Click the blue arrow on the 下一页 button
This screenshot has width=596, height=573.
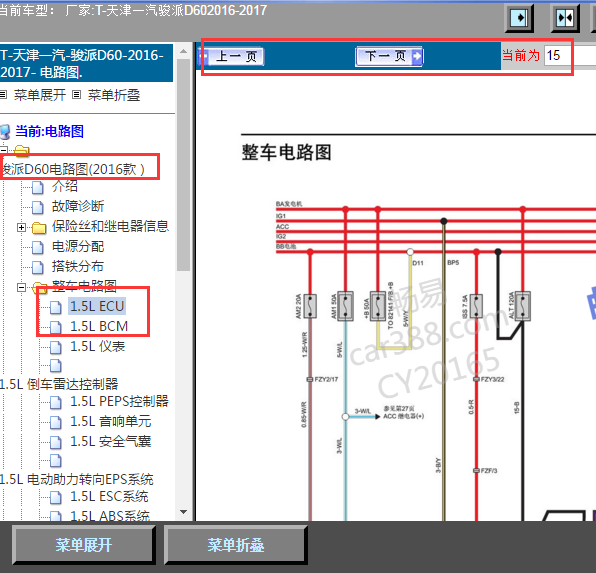[x=417, y=56]
